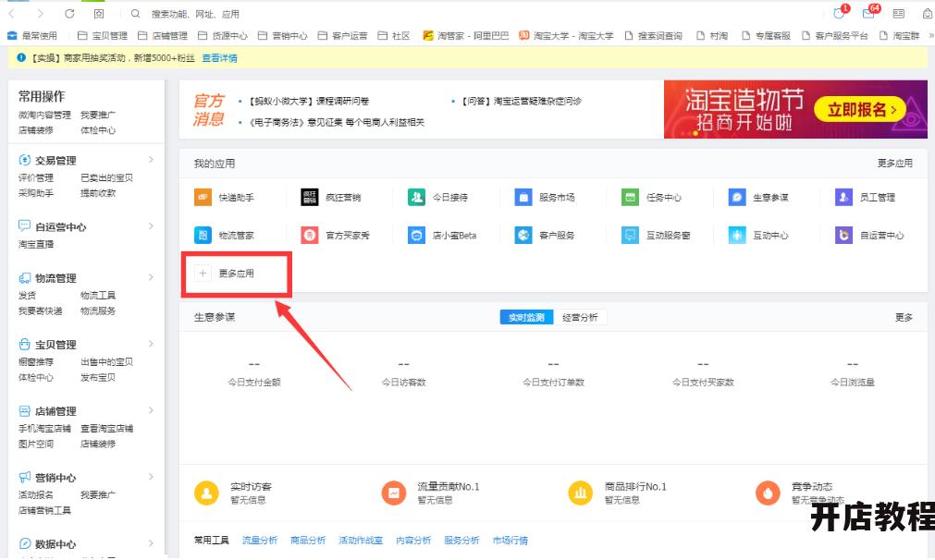The height and width of the screenshot is (560, 935).
Task: Open 发布宝贝 in the sidebar
Action: (98, 377)
